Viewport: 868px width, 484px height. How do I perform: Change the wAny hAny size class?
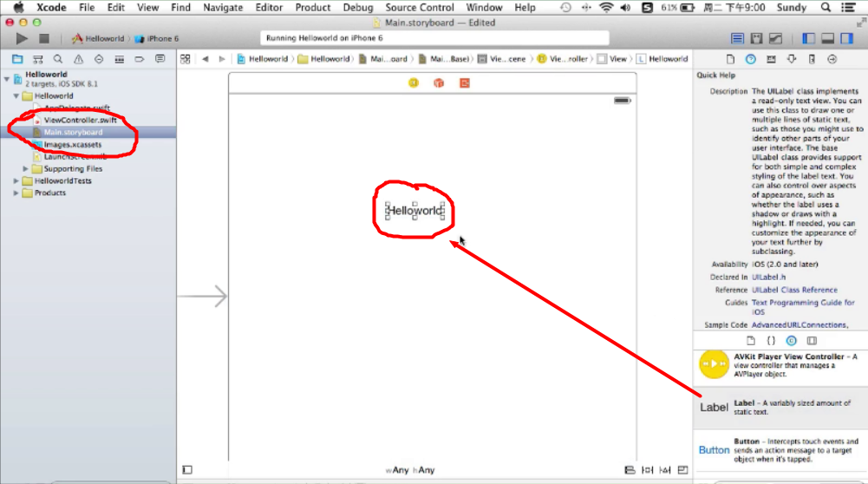(410, 469)
